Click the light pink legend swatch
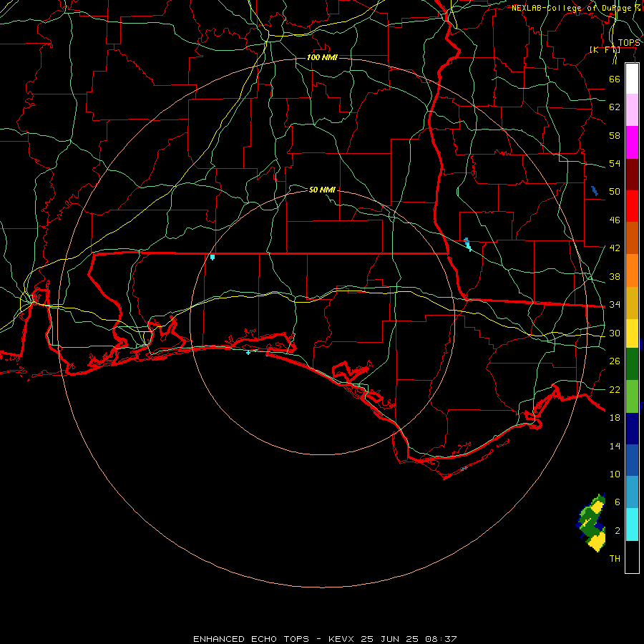This screenshot has height=644, width=644. pyautogui.click(x=632, y=109)
